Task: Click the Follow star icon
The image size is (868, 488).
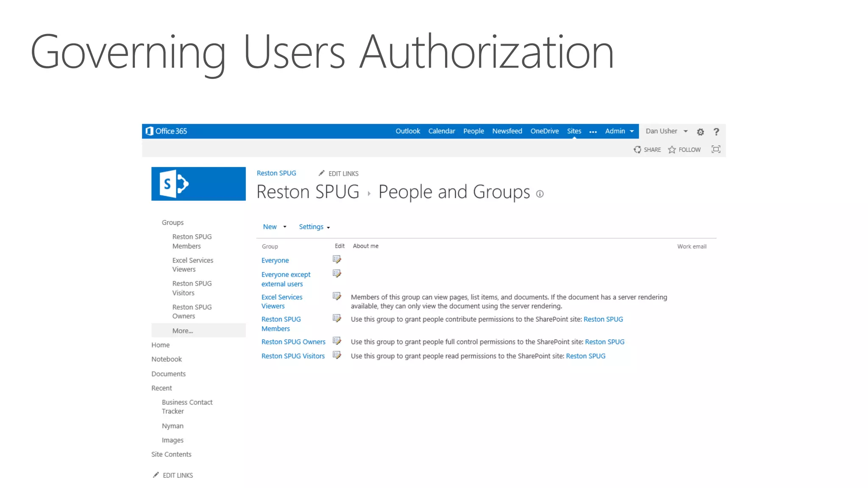Action: click(x=672, y=150)
